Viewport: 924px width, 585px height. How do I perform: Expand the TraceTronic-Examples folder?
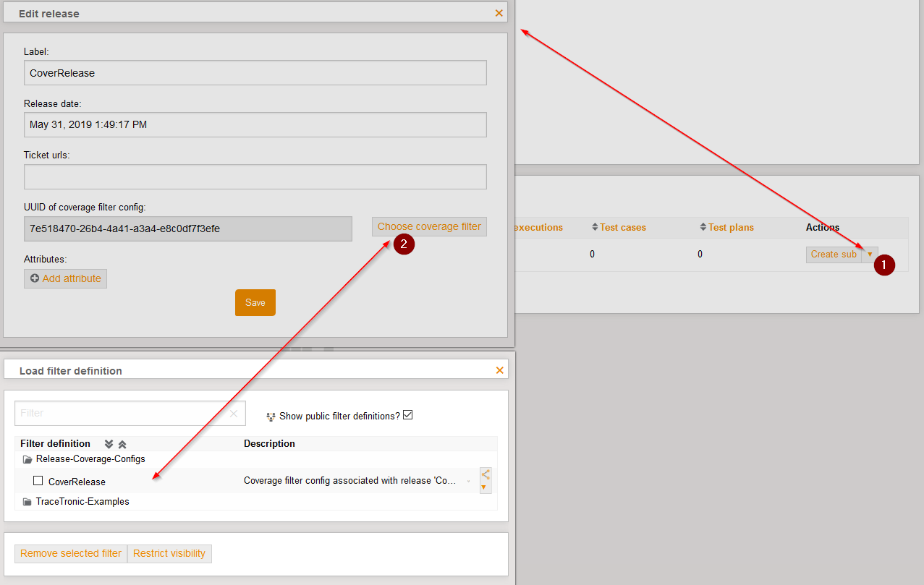tap(27, 502)
